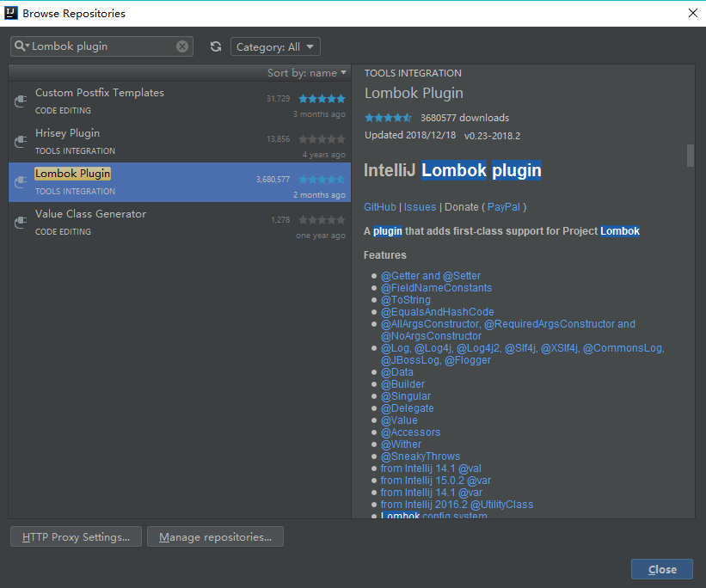Select Custom Postfix Templates plugin row

pos(180,101)
